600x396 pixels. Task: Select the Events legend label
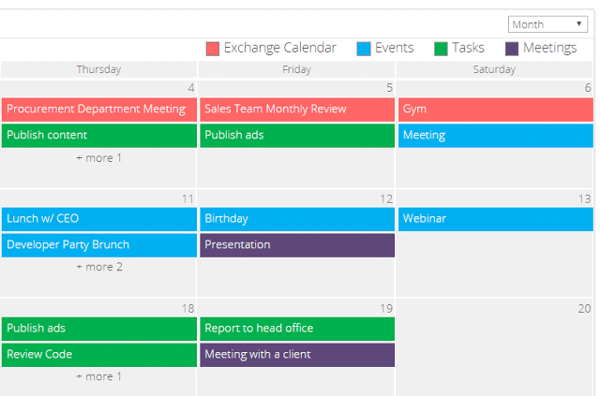[x=394, y=48]
